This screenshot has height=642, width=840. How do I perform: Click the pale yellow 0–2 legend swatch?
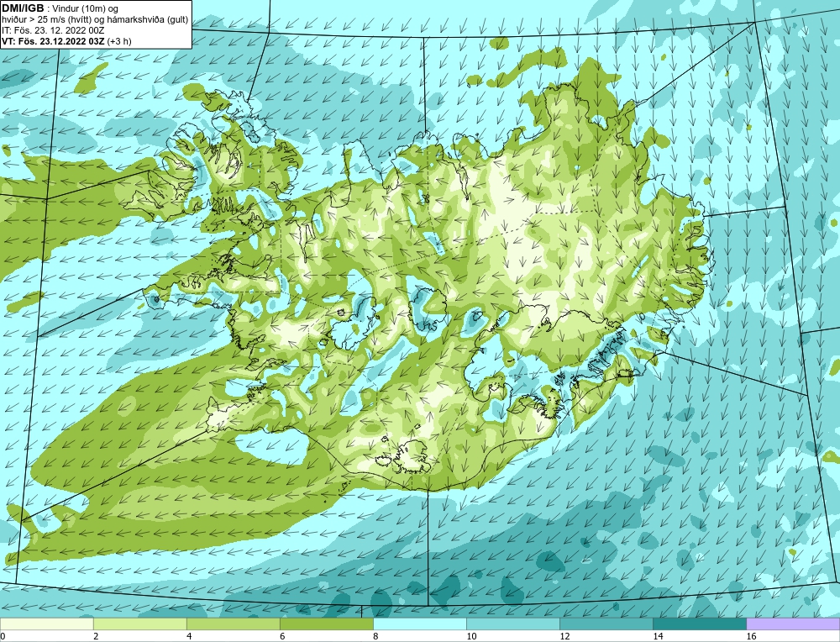point(46,624)
